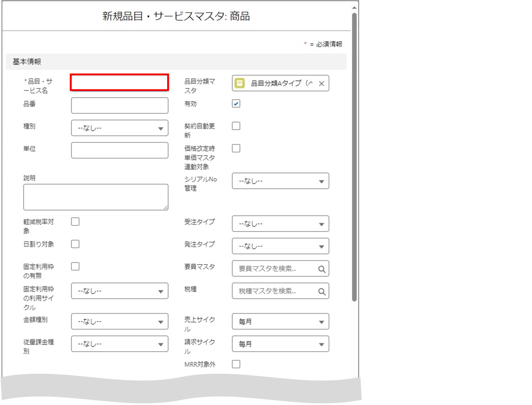Click the vertical scrollbar thumb
532x405 pixels.
pos(354,157)
